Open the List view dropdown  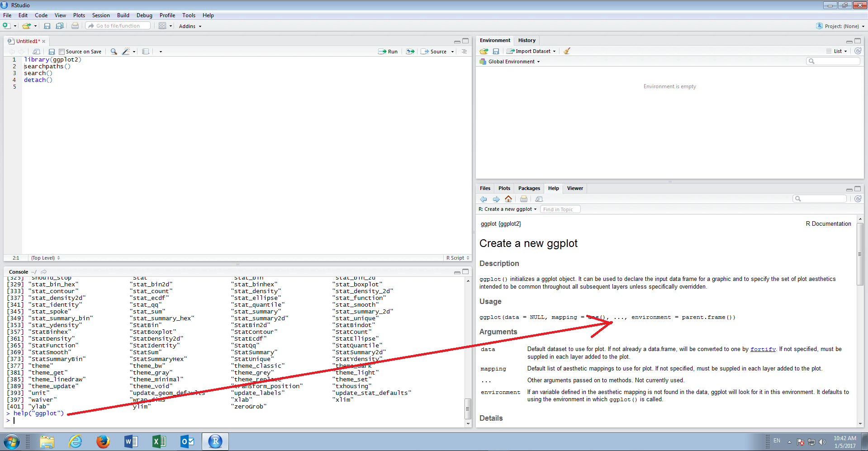(837, 51)
